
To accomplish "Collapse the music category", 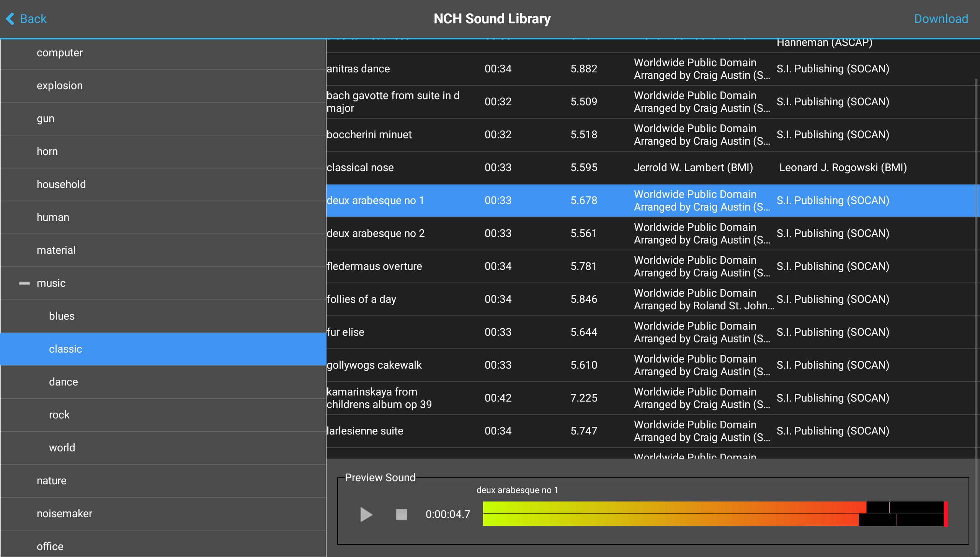I will tap(24, 283).
